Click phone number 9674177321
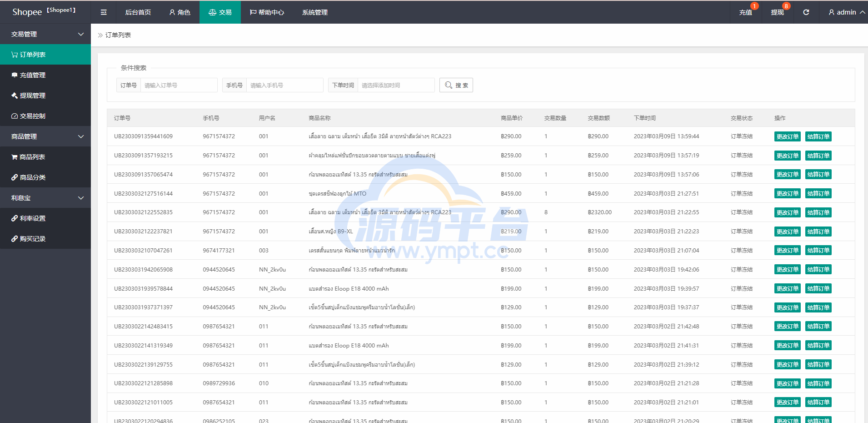Image resolution: width=868 pixels, height=423 pixels. 219,251
